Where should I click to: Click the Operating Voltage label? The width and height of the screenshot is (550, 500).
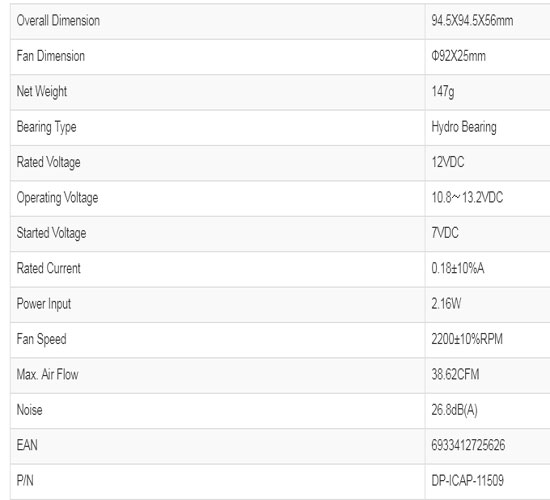(58, 198)
